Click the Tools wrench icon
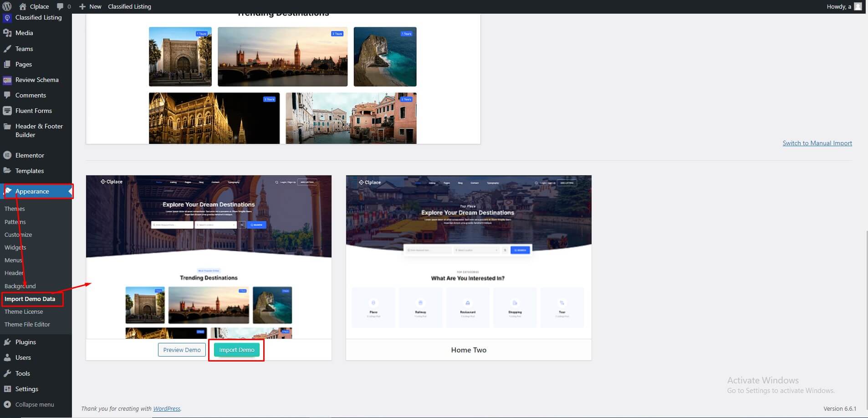The height and width of the screenshot is (418, 868). pos(7,373)
